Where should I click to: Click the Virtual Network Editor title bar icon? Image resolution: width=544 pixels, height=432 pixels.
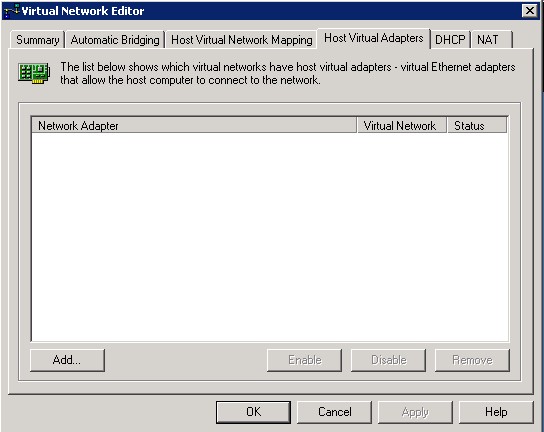11,11
